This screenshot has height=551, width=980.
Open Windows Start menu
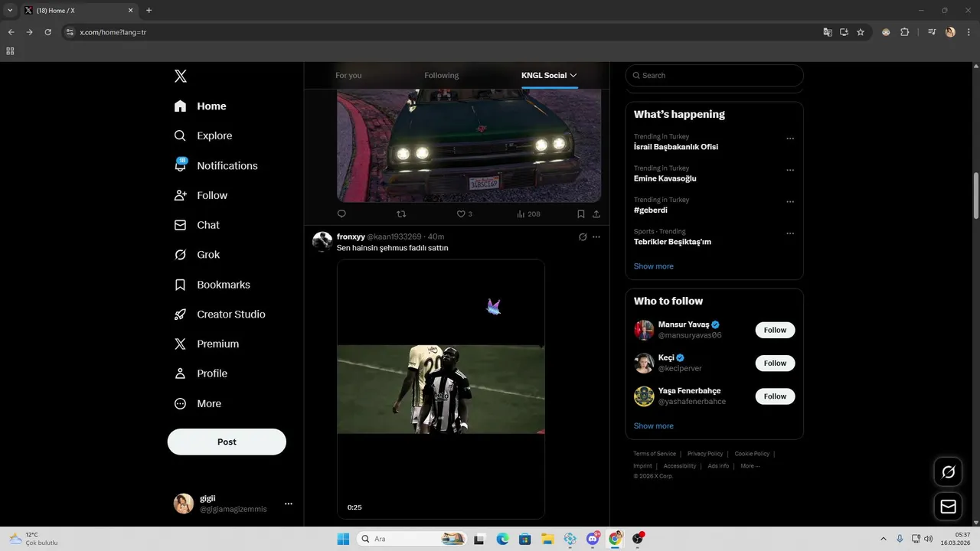(x=343, y=539)
